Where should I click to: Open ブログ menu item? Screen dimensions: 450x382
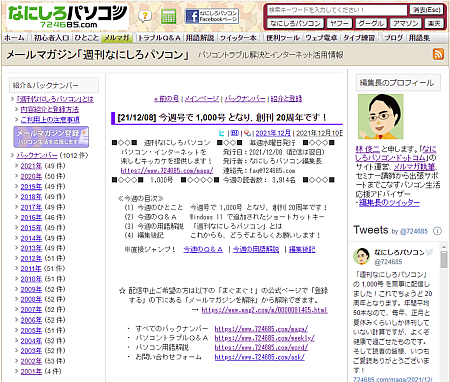[393, 38]
